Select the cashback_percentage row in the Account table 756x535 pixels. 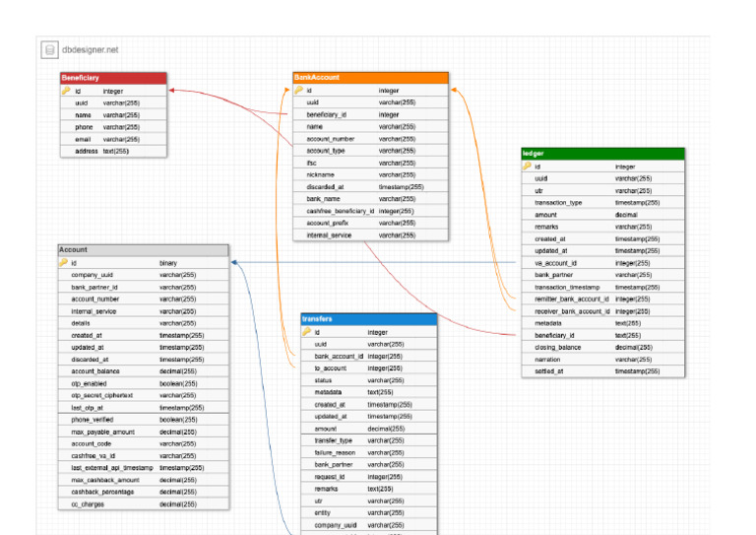point(143,492)
